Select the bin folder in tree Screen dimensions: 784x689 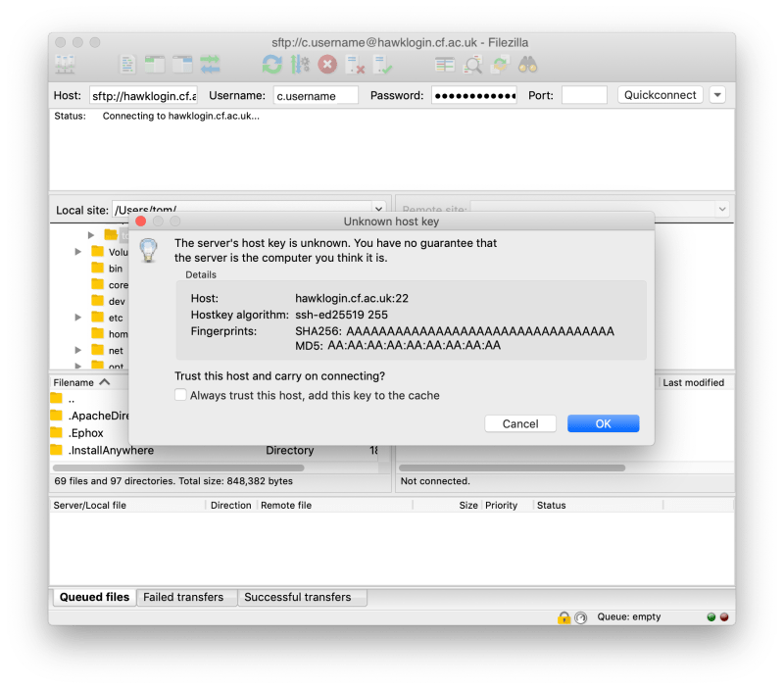click(115, 269)
